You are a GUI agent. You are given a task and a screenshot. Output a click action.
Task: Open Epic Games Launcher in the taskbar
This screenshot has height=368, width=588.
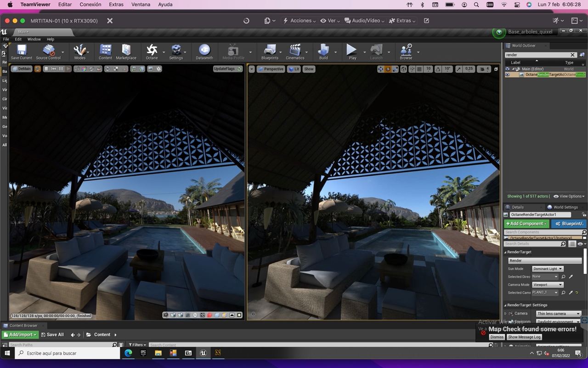pos(143,353)
